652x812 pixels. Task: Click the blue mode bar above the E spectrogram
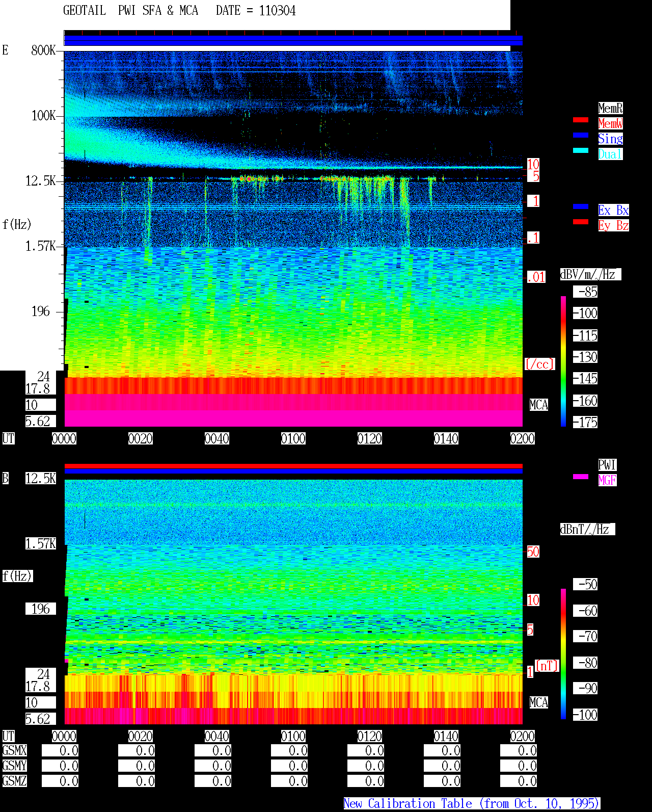(293, 40)
